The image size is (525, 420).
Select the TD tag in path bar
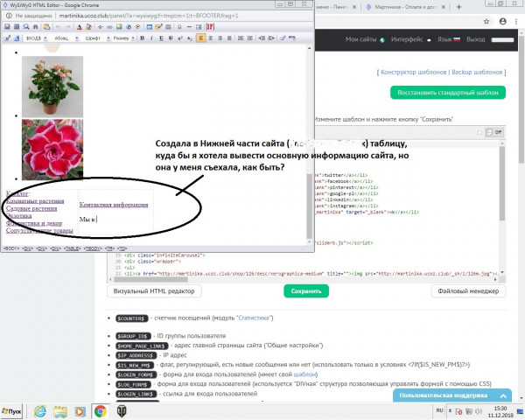click(x=122, y=248)
